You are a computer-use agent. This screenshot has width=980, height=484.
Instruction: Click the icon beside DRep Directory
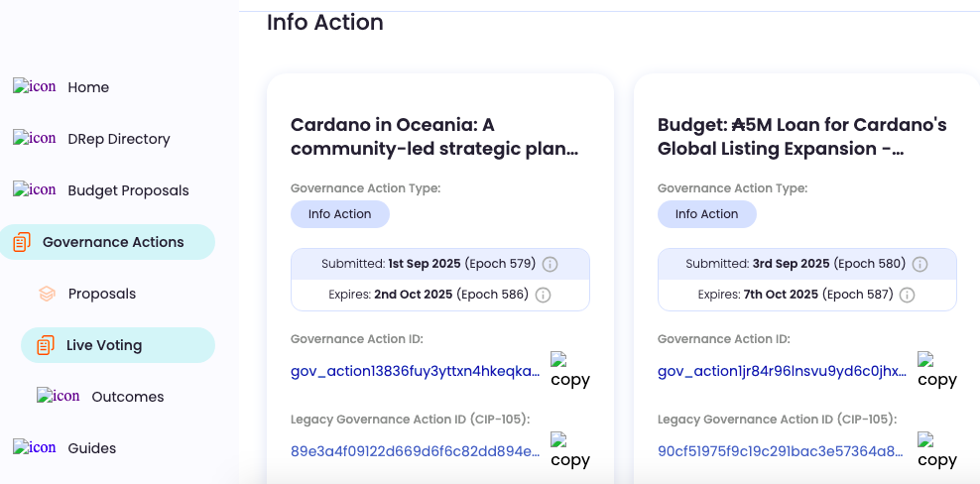(35, 138)
